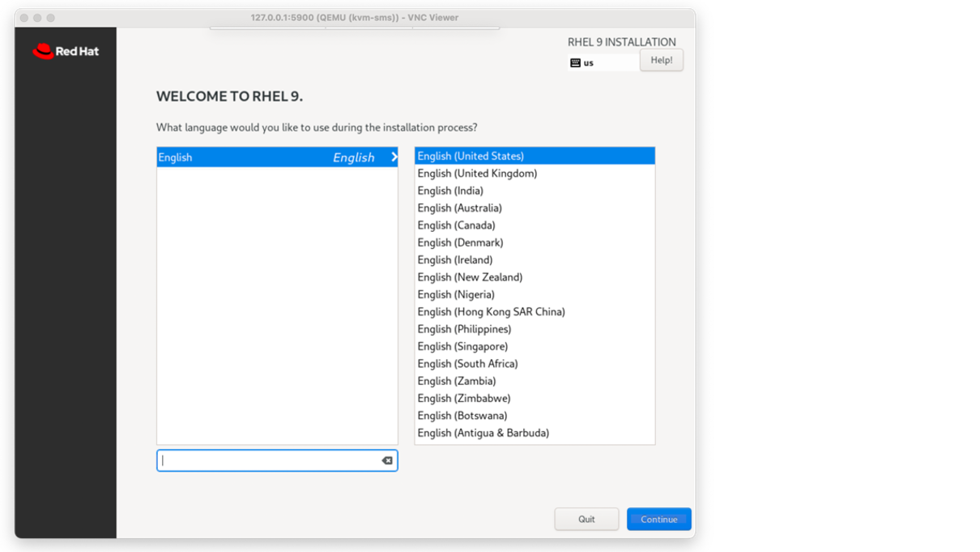This screenshot has width=980, height=552.
Task: Click the keyboard layout icon
Action: 575,62
